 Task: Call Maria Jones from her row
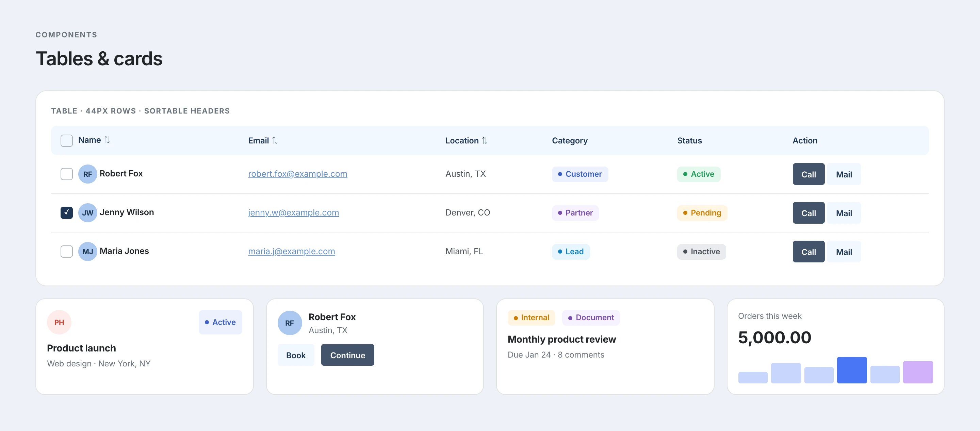808,252
